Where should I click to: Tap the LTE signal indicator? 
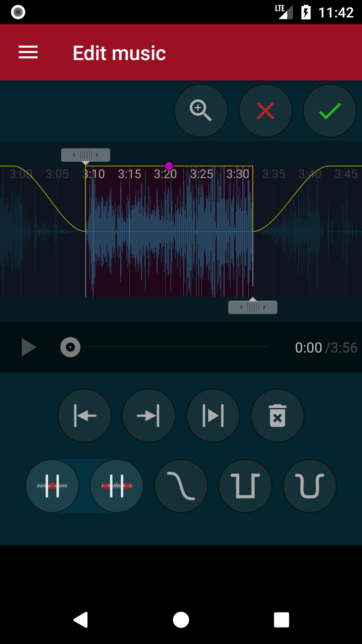pos(284,12)
